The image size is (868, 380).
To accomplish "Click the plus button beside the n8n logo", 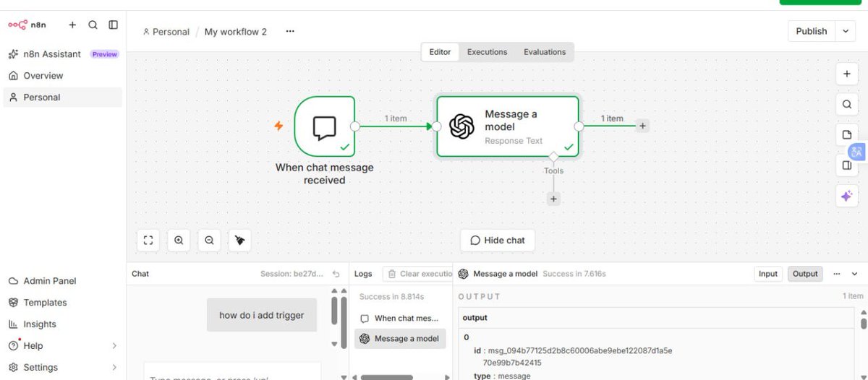I will click(x=72, y=25).
